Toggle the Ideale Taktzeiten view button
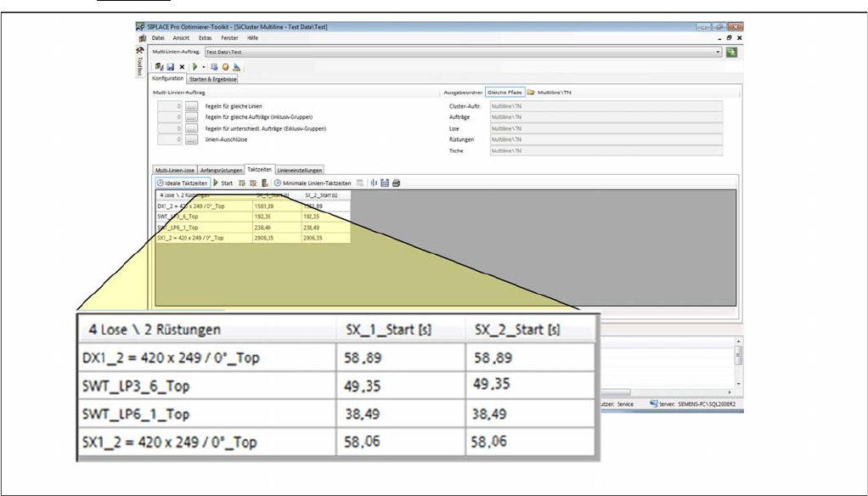This screenshot has width=868, height=496. coord(182,183)
